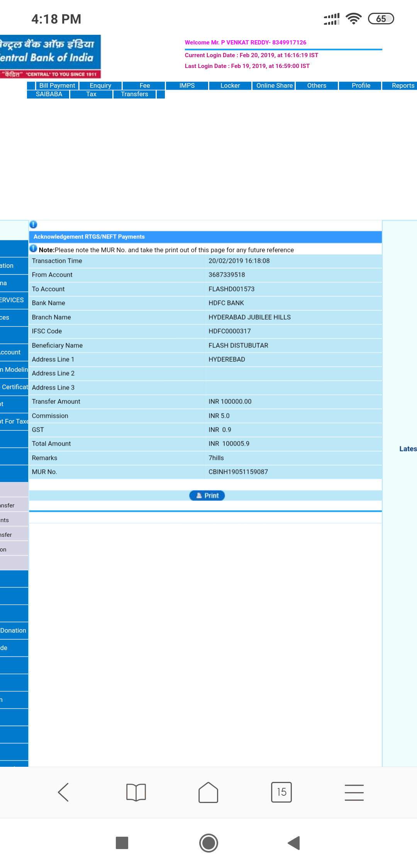
Task: Open the Online Share menu
Action: coord(275,85)
